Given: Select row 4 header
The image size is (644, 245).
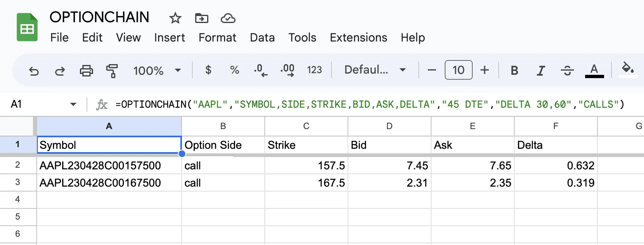Looking at the screenshot, I should pyautogui.click(x=18, y=200).
